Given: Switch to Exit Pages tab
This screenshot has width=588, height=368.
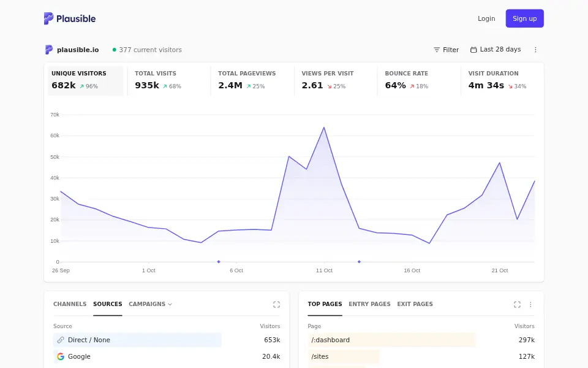Looking at the screenshot, I should pyautogui.click(x=415, y=304).
